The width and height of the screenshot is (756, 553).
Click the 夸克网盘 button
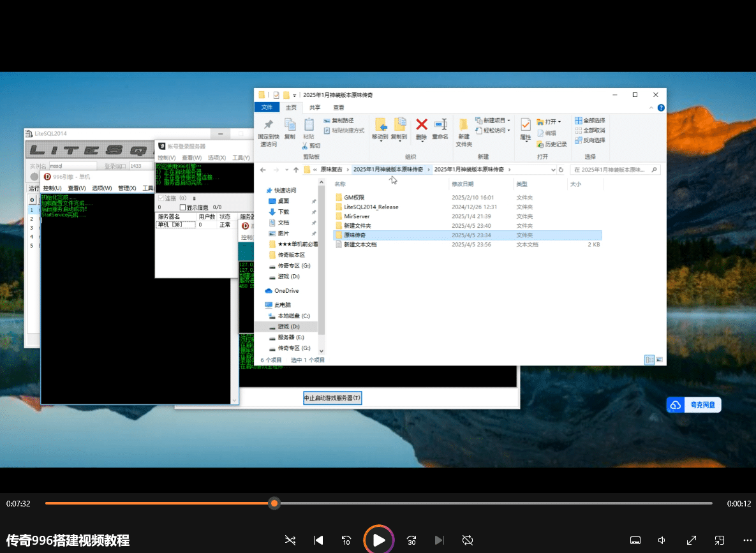point(694,405)
